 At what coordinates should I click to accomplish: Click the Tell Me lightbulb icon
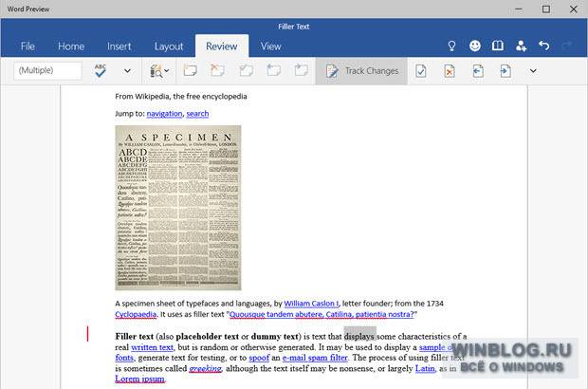click(x=451, y=46)
